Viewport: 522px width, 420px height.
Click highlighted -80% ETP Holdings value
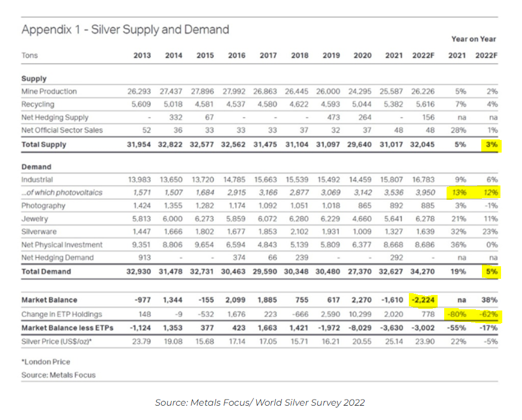click(x=457, y=314)
